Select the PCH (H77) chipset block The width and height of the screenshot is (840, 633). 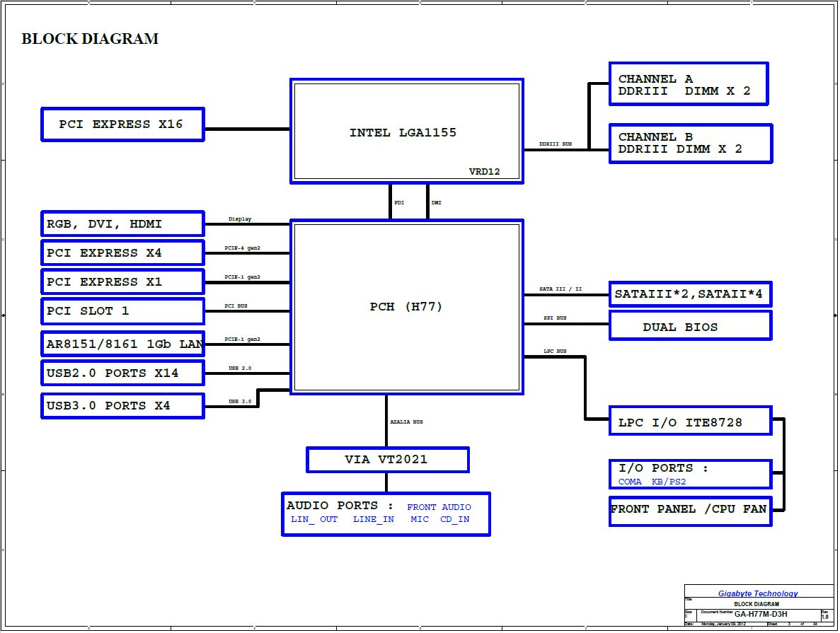(406, 306)
